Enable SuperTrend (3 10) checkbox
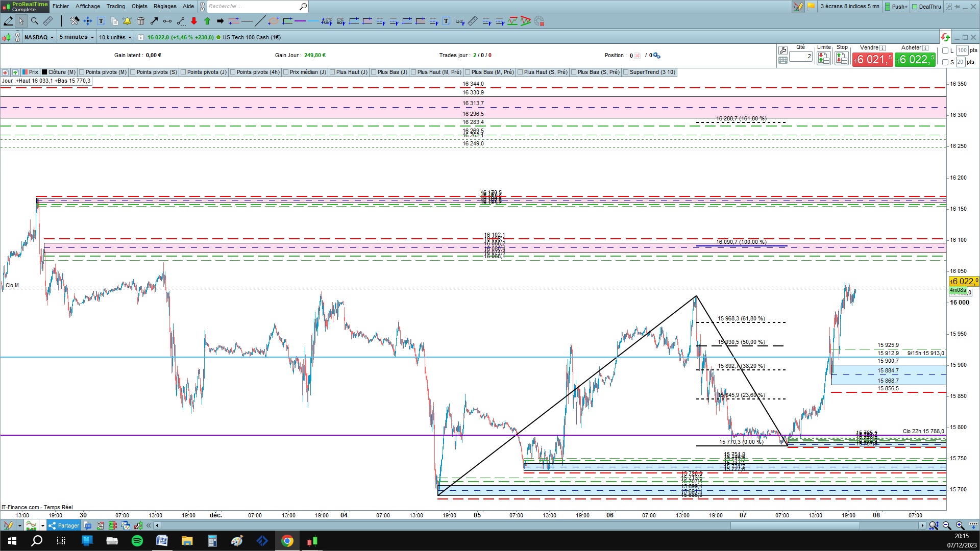The image size is (980, 551). [x=626, y=72]
